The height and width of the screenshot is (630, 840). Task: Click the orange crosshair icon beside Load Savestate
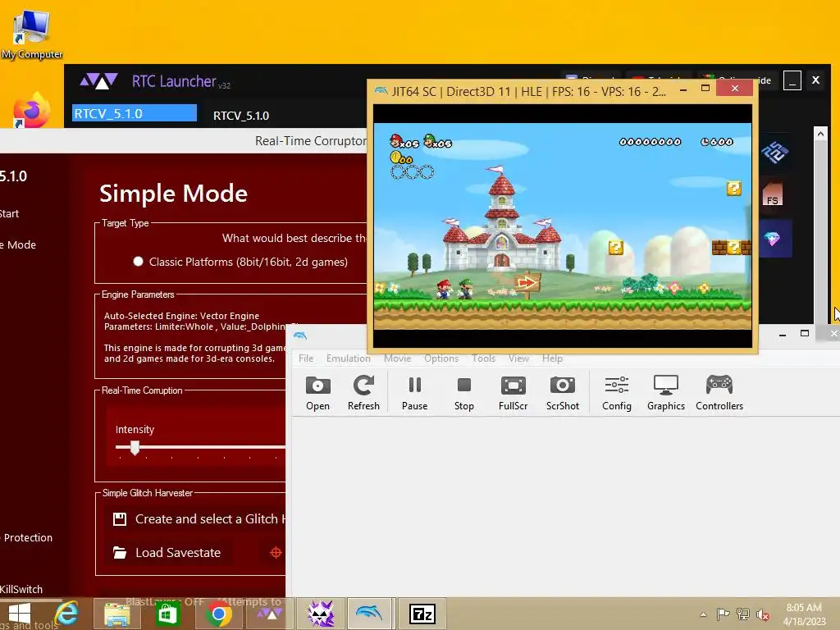pyautogui.click(x=276, y=552)
